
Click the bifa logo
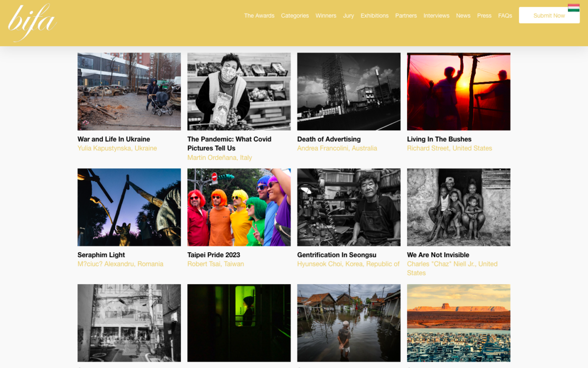pos(32,23)
